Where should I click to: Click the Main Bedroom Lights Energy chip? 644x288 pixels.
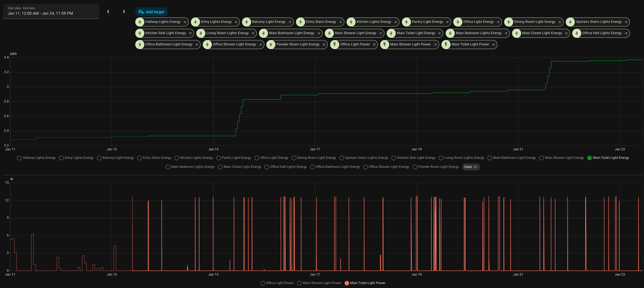pyautogui.click(x=478, y=33)
